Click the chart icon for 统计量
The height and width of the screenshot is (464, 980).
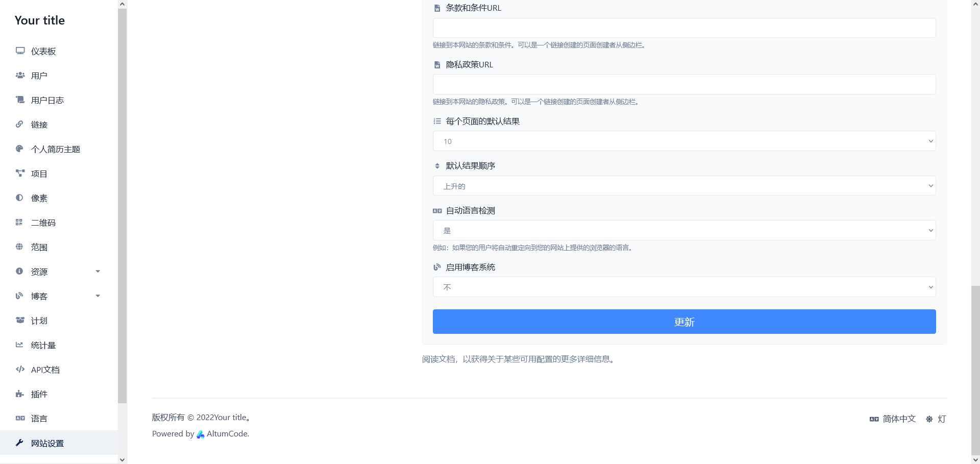(x=19, y=345)
